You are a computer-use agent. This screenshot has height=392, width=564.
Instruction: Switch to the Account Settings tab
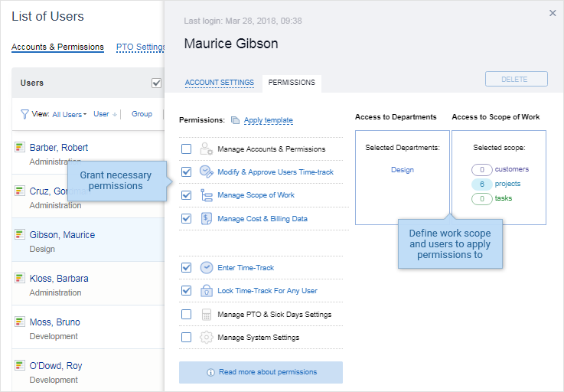[220, 83]
